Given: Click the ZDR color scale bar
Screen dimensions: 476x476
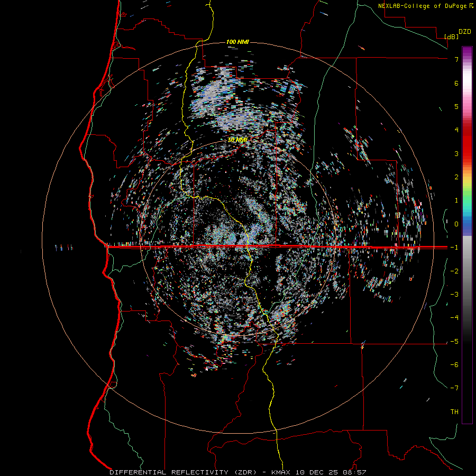Looking at the screenshot, I should click(467, 235).
